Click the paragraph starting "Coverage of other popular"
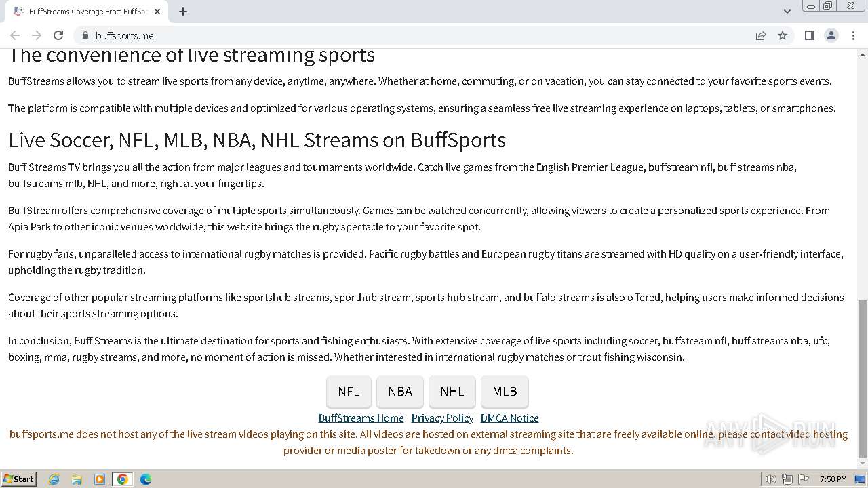 click(x=426, y=306)
